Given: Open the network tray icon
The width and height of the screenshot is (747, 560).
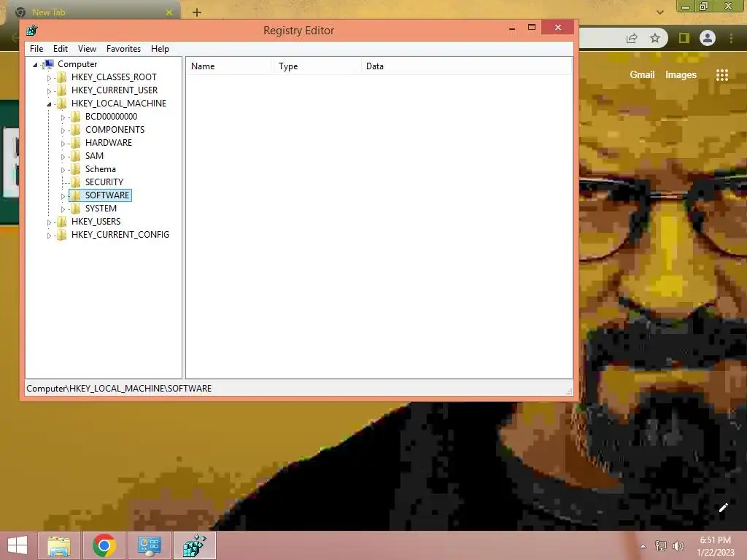Looking at the screenshot, I should coord(661,546).
